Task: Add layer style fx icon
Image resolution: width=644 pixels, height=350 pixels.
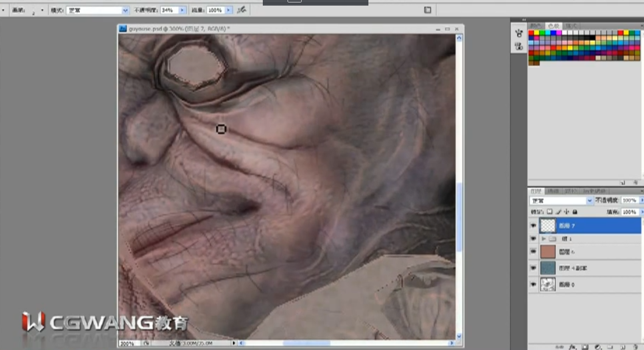Action: tap(572, 347)
